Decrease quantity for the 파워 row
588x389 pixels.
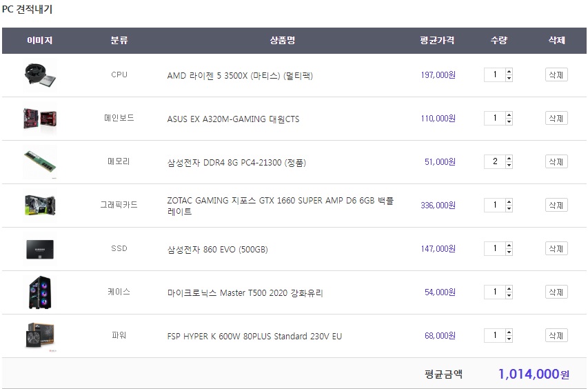pos(509,339)
